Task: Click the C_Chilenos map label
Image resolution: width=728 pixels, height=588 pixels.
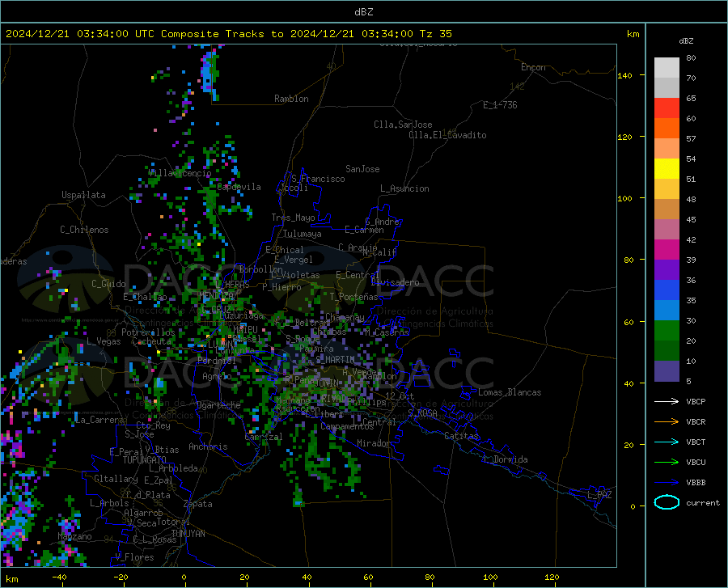Action: click(84, 230)
